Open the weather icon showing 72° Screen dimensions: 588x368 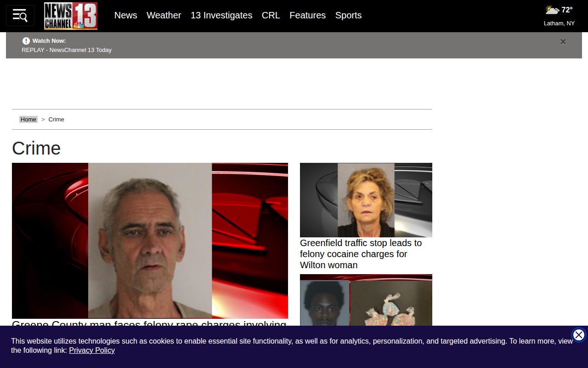pyautogui.click(x=552, y=10)
